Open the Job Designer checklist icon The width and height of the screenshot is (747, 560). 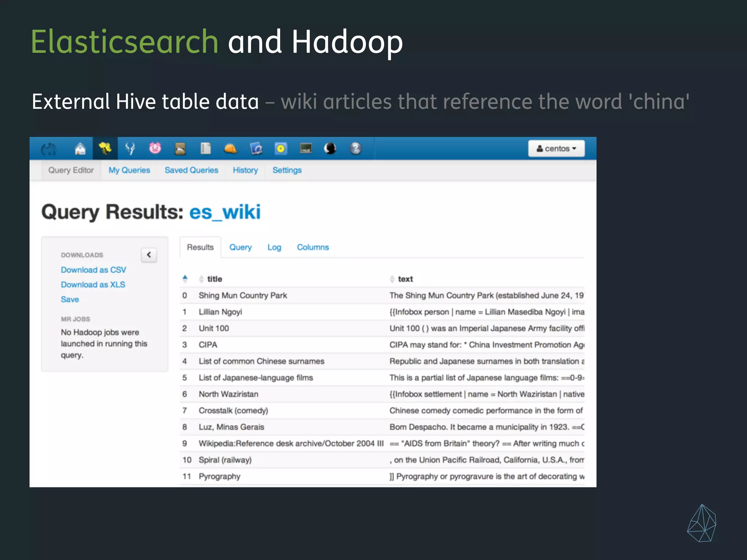pyautogui.click(x=205, y=148)
